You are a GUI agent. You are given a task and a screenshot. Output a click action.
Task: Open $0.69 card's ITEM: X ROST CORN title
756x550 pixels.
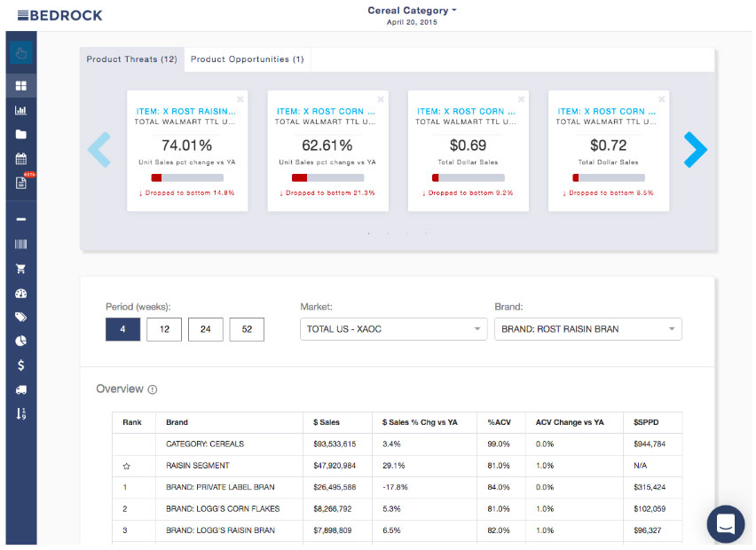(466, 112)
